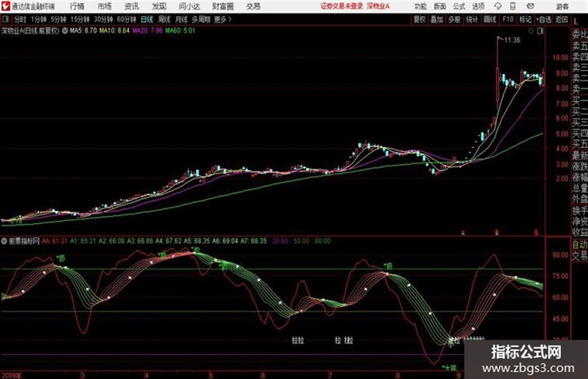Click the 返回 back button

click(561, 19)
